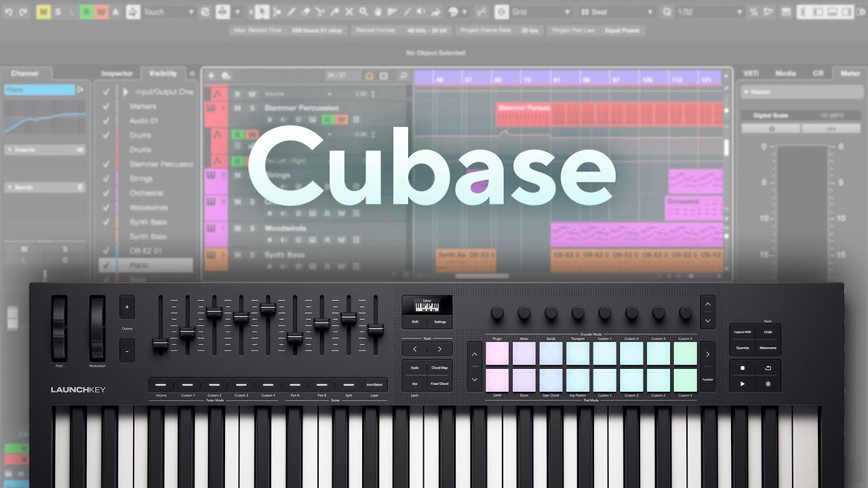The height and width of the screenshot is (488, 868).
Task: Click the Settings button on the Launchkey
Action: (440, 322)
